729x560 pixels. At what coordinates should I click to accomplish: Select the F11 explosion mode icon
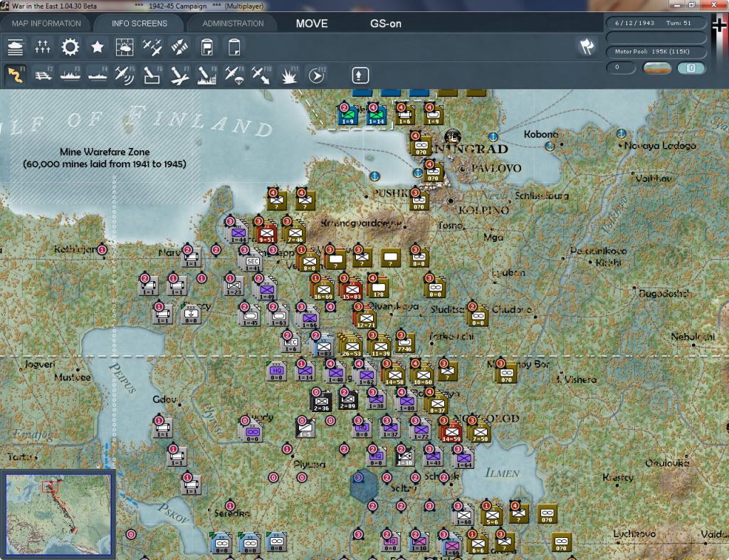[x=289, y=75]
